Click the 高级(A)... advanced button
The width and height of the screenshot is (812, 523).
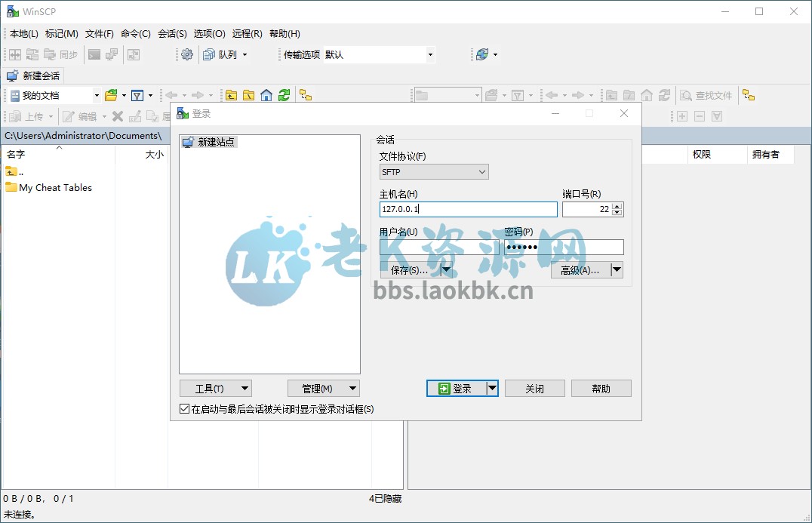pos(580,269)
